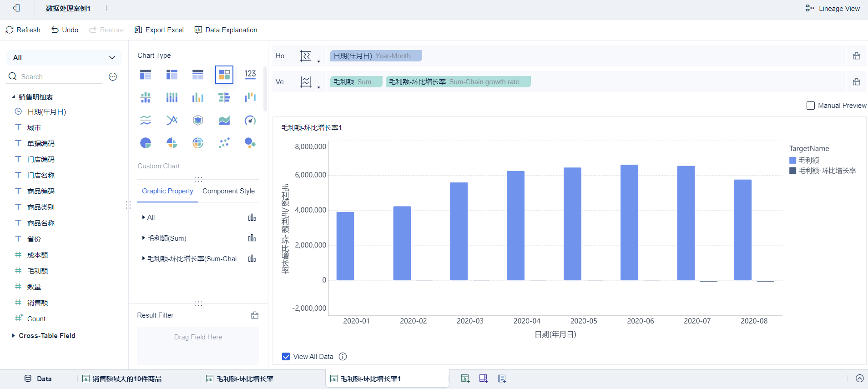
Task: Open Result Filter settings icon
Action: click(x=255, y=315)
